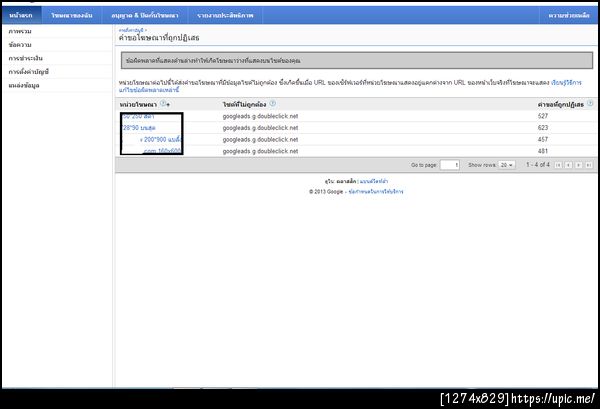Click googleads.g.doubleclick.net in the 527 row

tap(260, 116)
